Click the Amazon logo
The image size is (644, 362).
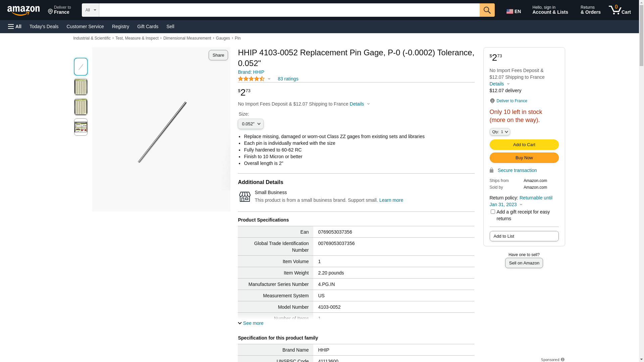[x=23, y=11]
